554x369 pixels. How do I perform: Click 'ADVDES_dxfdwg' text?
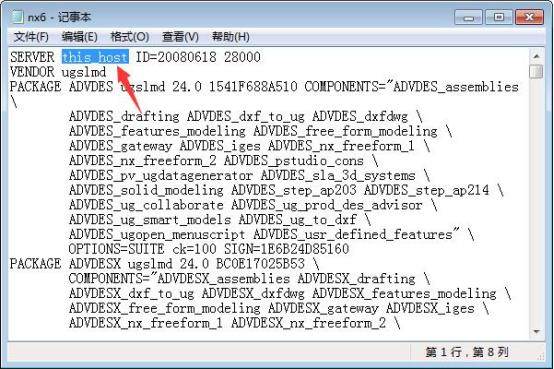coord(360,116)
